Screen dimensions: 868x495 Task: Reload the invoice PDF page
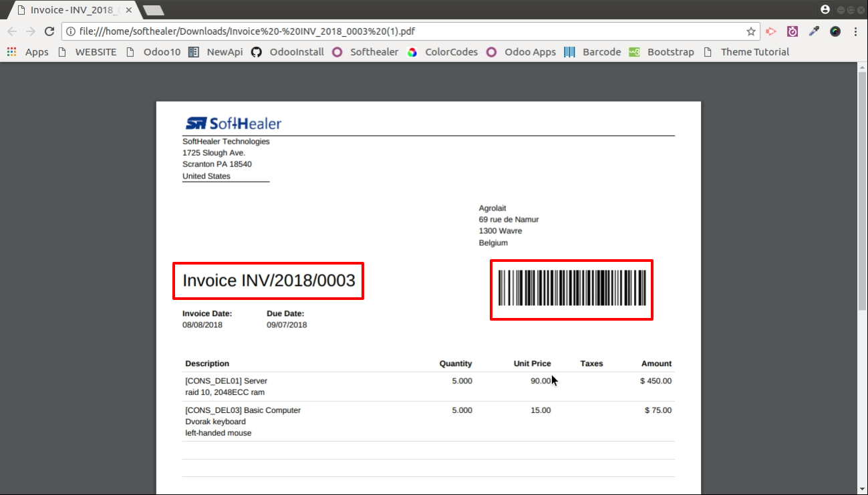pos(49,31)
